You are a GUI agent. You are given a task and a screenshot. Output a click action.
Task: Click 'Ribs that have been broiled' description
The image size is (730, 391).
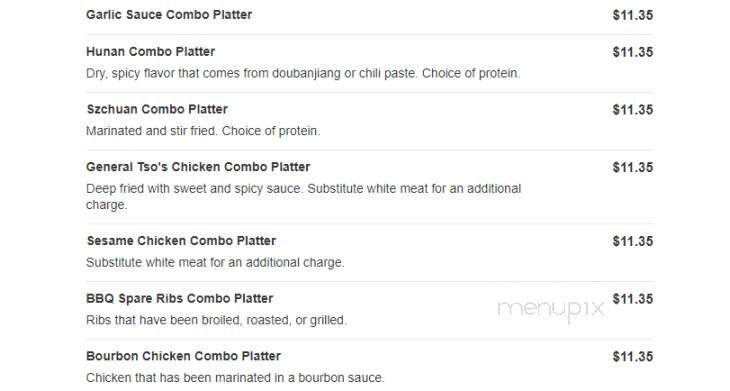click(216, 320)
